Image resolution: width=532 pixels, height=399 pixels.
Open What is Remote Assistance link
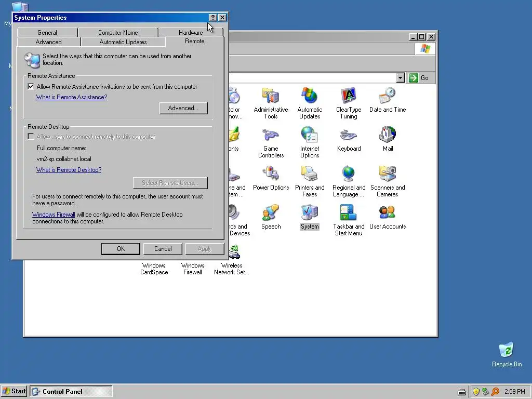(x=72, y=97)
